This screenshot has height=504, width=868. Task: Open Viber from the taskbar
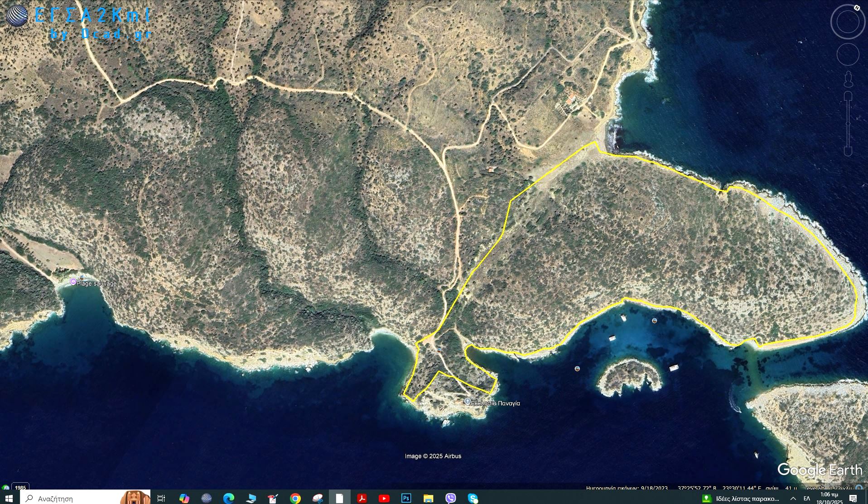(x=450, y=498)
